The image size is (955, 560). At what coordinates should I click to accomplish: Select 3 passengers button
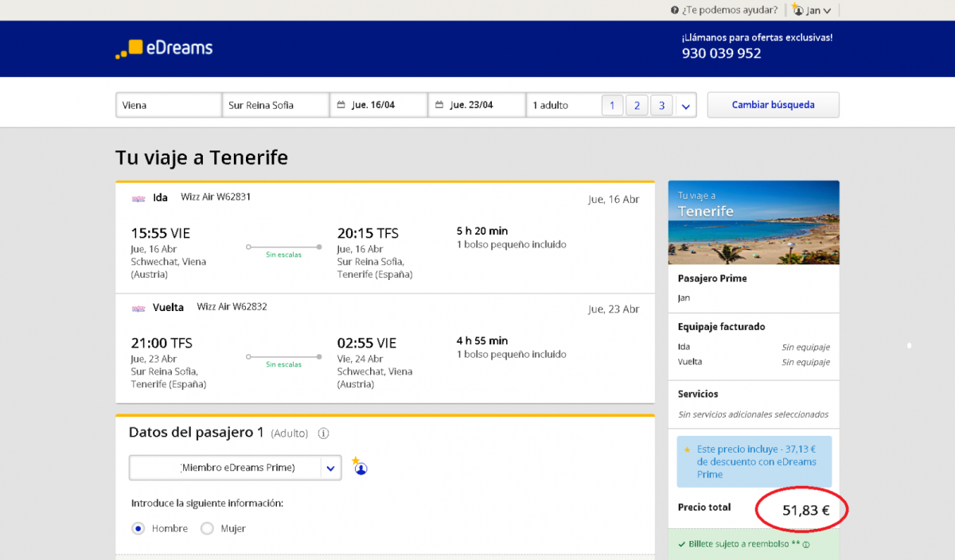661,105
